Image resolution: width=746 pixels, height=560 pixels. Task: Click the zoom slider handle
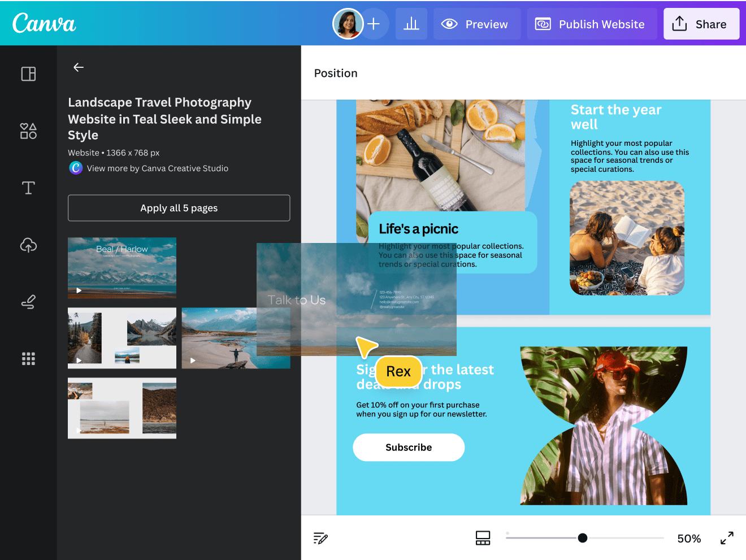tap(583, 538)
